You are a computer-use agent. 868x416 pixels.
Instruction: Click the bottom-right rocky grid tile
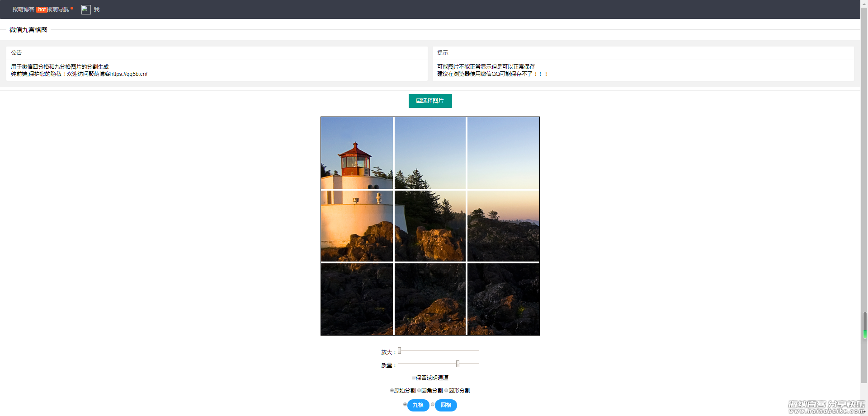coord(503,299)
